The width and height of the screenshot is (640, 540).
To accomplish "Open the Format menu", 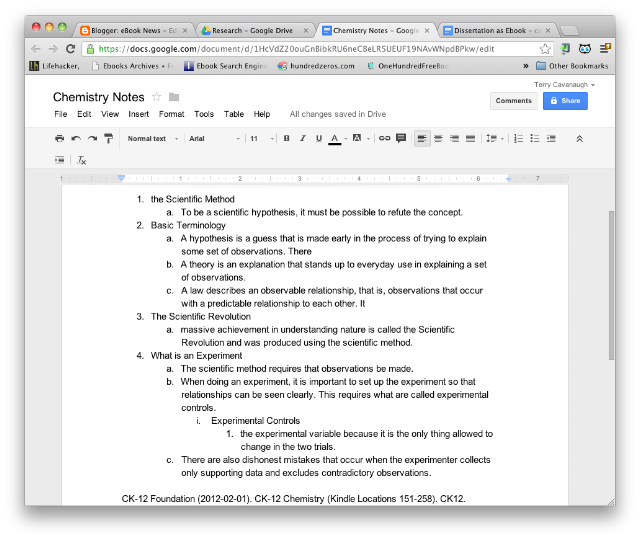I will click(171, 114).
